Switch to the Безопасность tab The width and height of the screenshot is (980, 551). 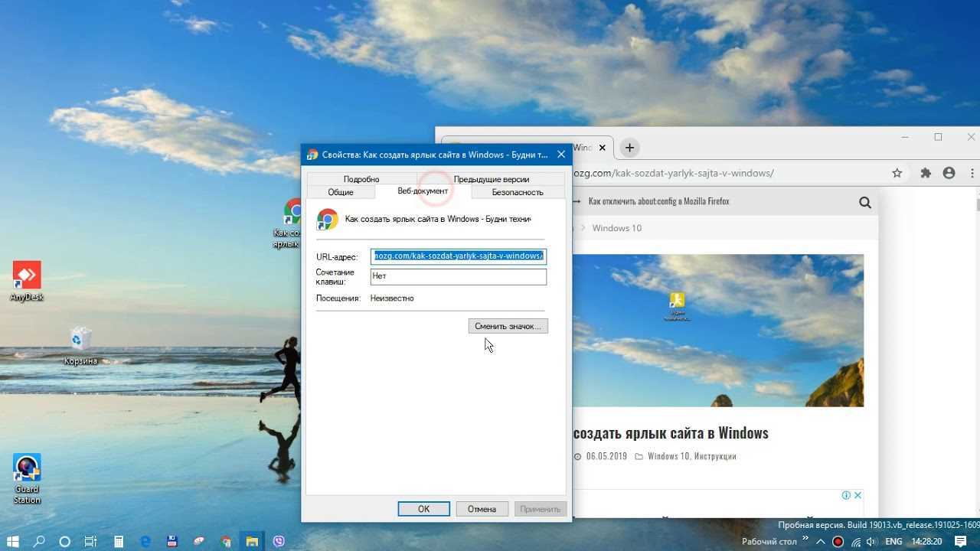pyautogui.click(x=518, y=192)
